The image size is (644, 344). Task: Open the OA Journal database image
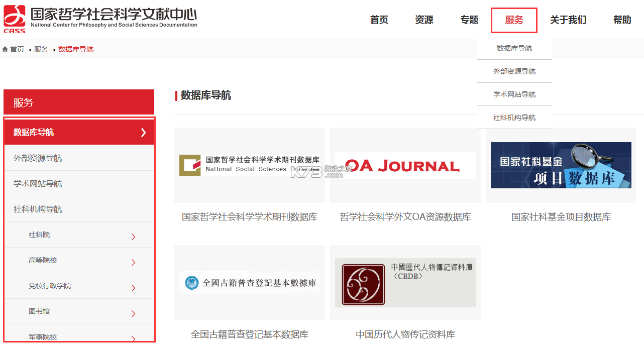405,165
